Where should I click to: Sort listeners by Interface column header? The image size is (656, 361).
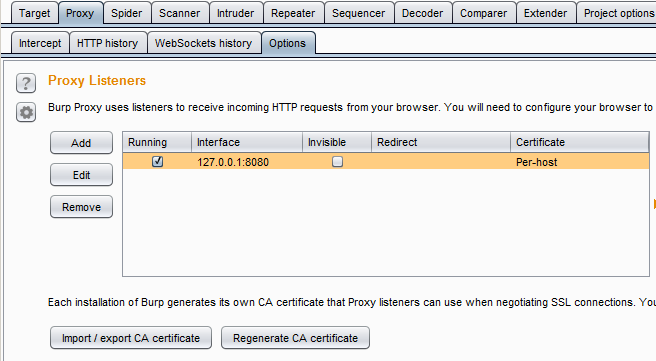pos(247,142)
